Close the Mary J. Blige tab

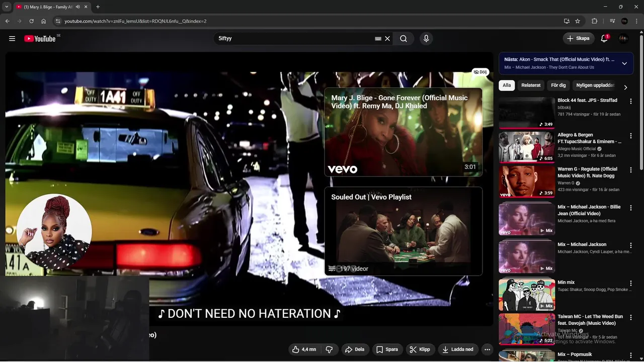tap(86, 7)
